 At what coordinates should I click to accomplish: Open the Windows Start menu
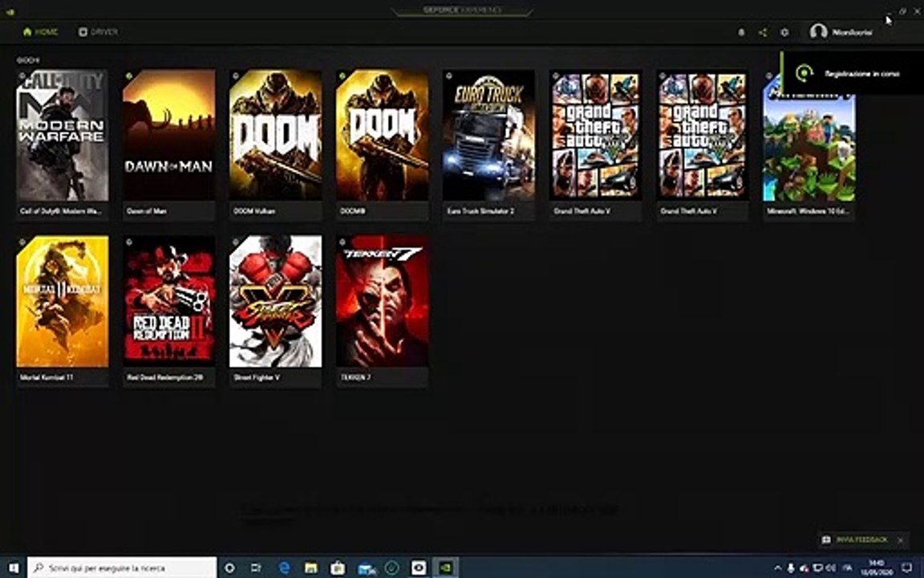pos(13,568)
